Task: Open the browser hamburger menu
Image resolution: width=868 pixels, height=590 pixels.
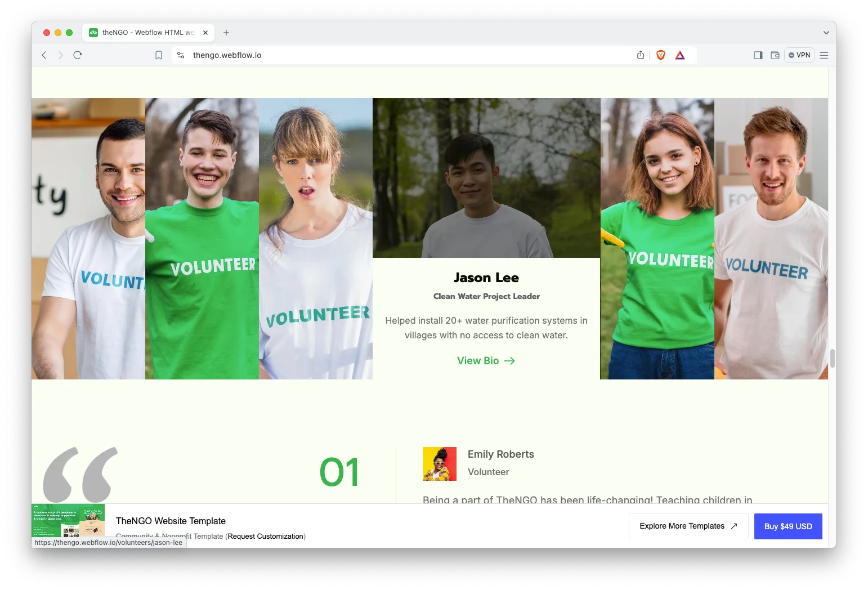Action: (x=824, y=55)
